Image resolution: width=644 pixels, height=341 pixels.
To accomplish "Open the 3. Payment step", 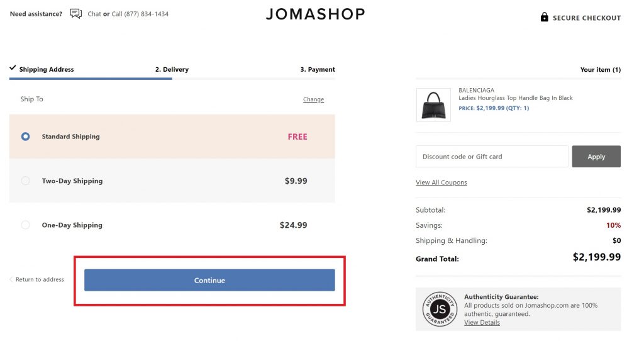I will tap(318, 70).
